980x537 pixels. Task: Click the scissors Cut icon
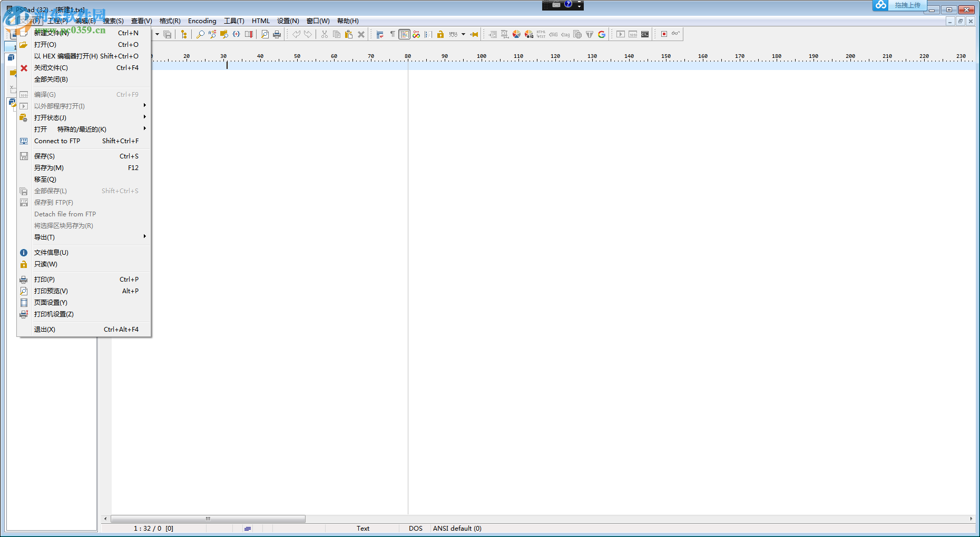[x=325, y=35]
